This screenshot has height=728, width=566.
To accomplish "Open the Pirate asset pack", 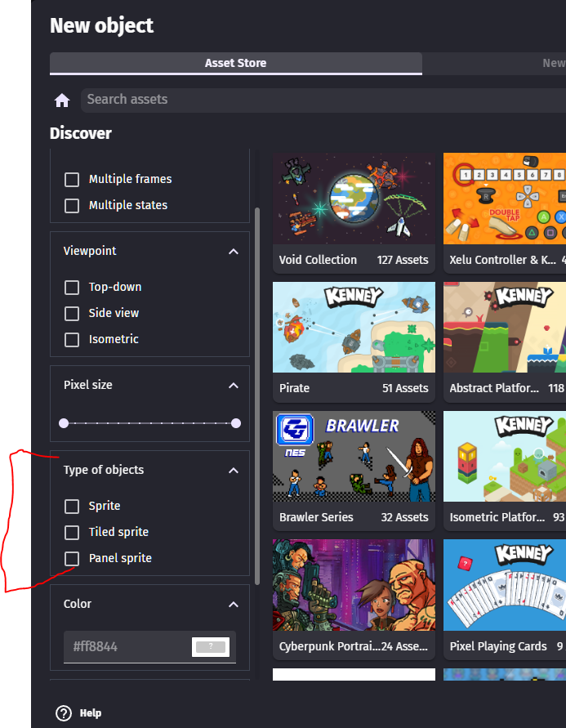I will point(354,342).
